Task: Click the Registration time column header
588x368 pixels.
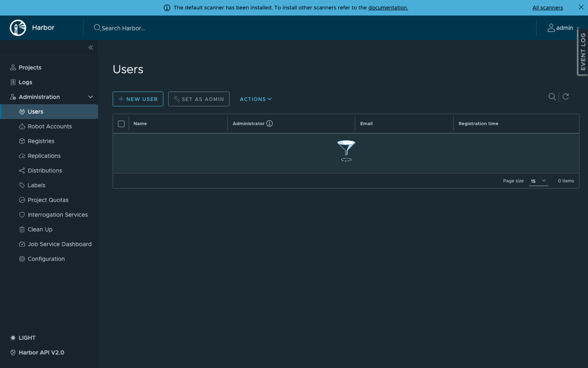Action: tap(478, 123)
